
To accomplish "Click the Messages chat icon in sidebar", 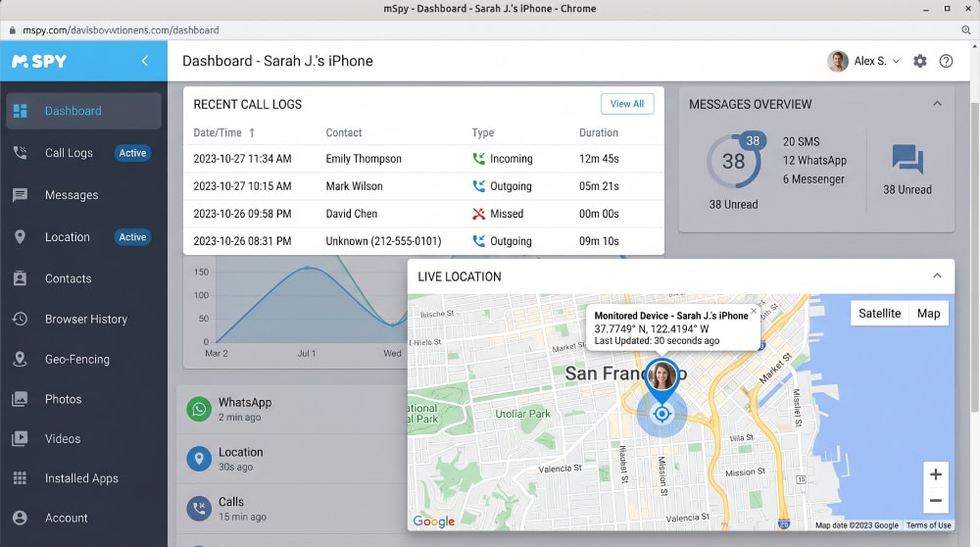I will [20, 195].
